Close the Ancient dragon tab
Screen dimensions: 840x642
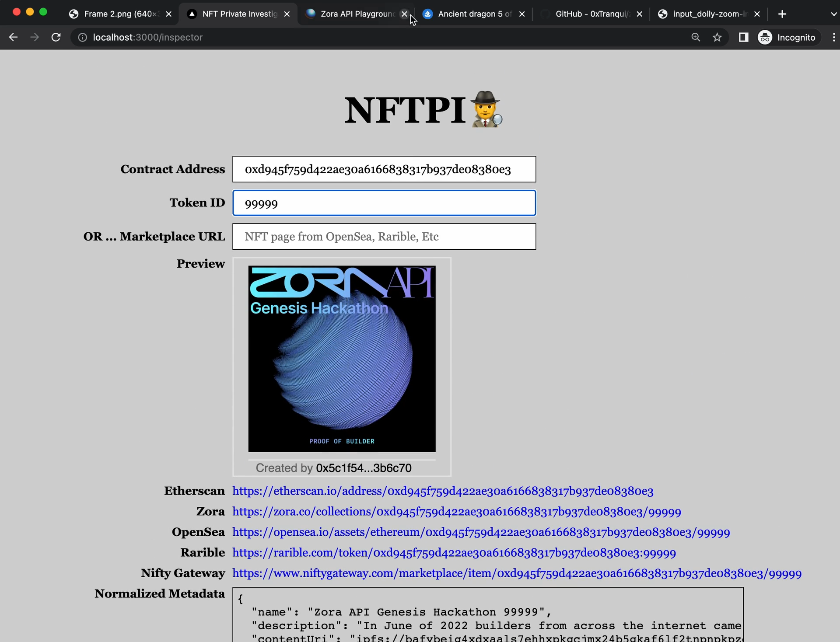click(522, 14)
